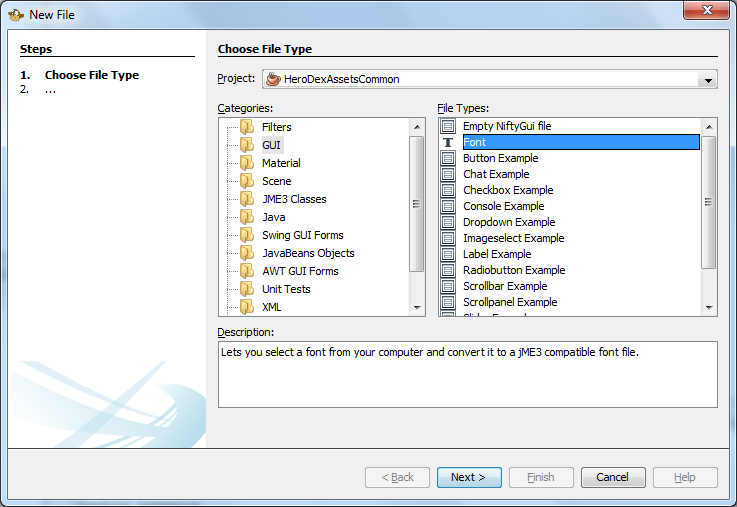Click the Console Example file icon
This screenshot has height=507, width=737.
448,207
